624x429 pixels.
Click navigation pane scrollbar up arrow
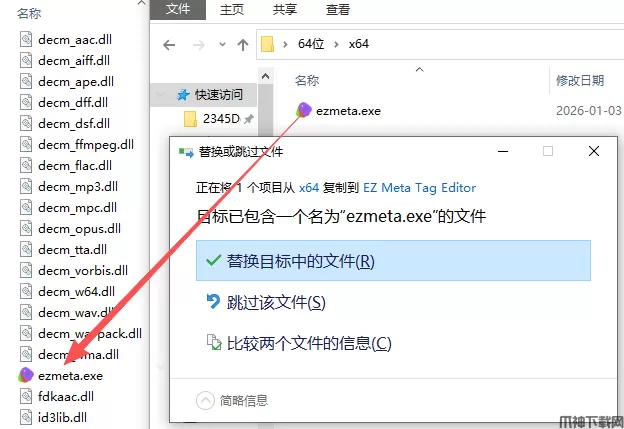tap(265, 76)
